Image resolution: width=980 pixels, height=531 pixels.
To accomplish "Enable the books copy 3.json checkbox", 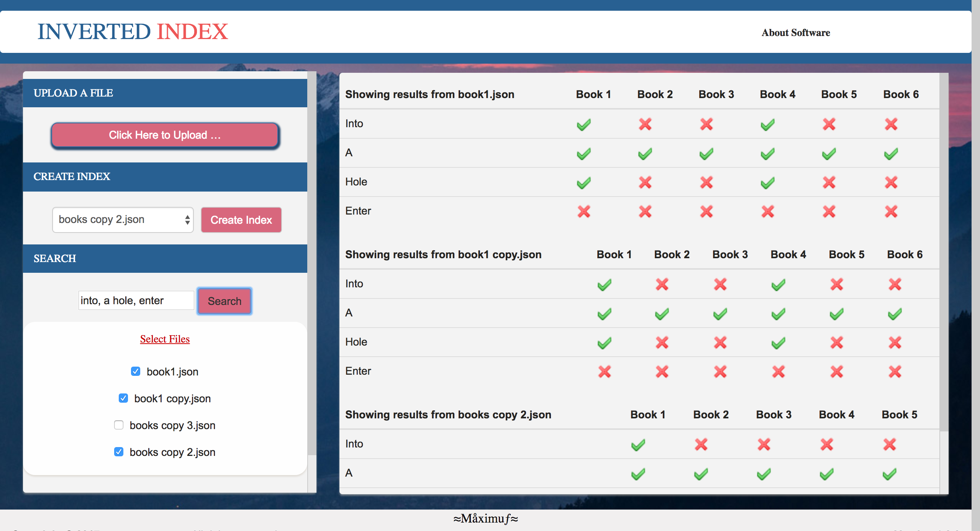I will pyautogui.click(x=119, y=425).
